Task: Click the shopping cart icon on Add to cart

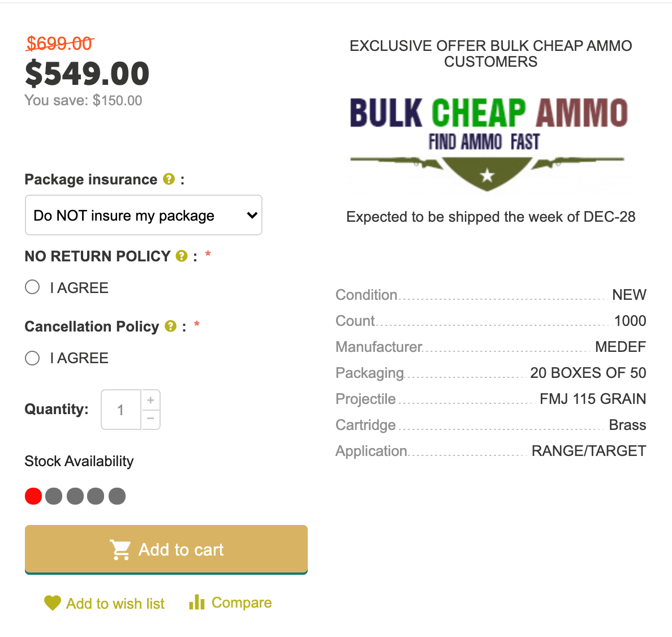Action: click(120, 549)
